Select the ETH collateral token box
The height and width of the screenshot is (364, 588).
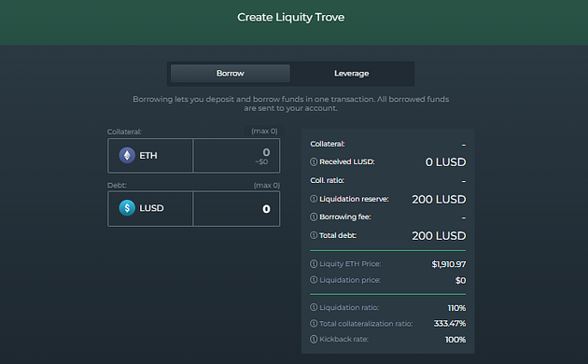click(150, 156)
